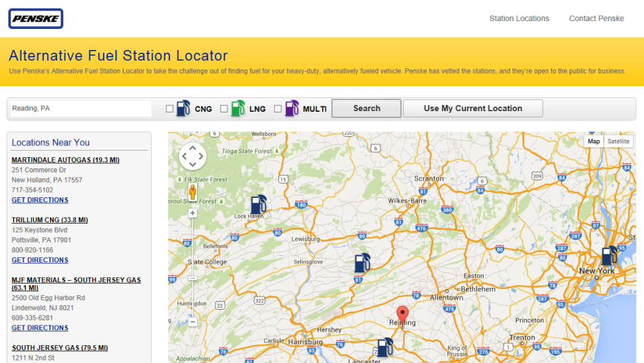644x363 pixels.
Task: Zoom out with the map minus button
Action: [193, 322]
